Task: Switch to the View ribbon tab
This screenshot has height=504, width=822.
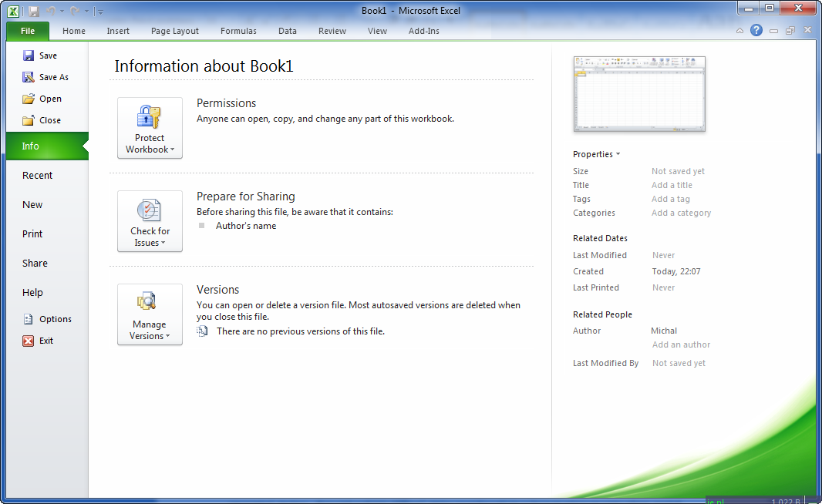Action: coord(377,31)
